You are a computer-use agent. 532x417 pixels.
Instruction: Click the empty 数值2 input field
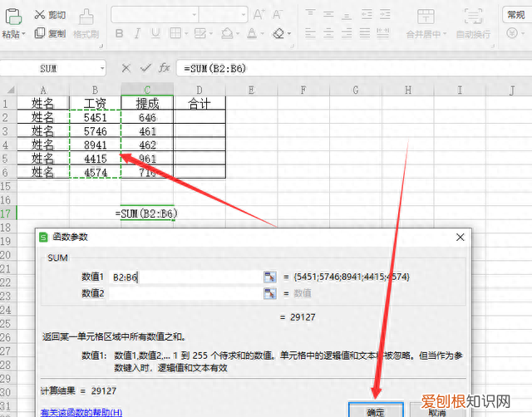pyautogui.click(x=186, y=293)
